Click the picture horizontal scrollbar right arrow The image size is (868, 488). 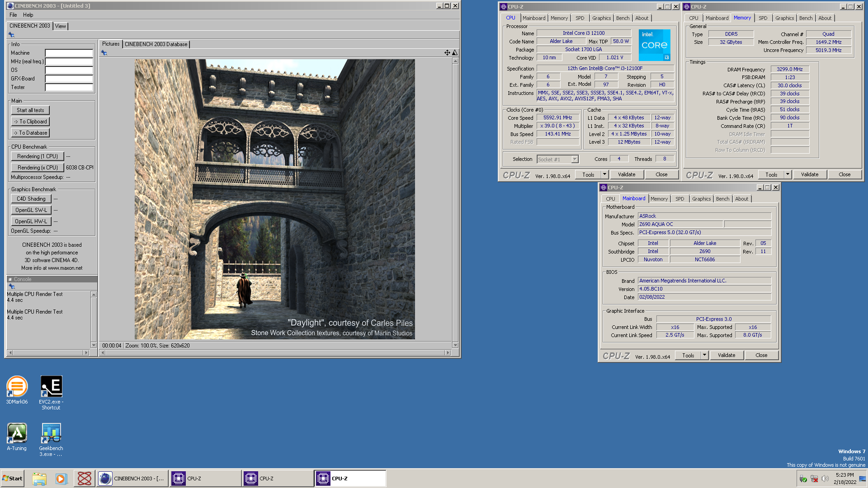[x=448, y=352]
